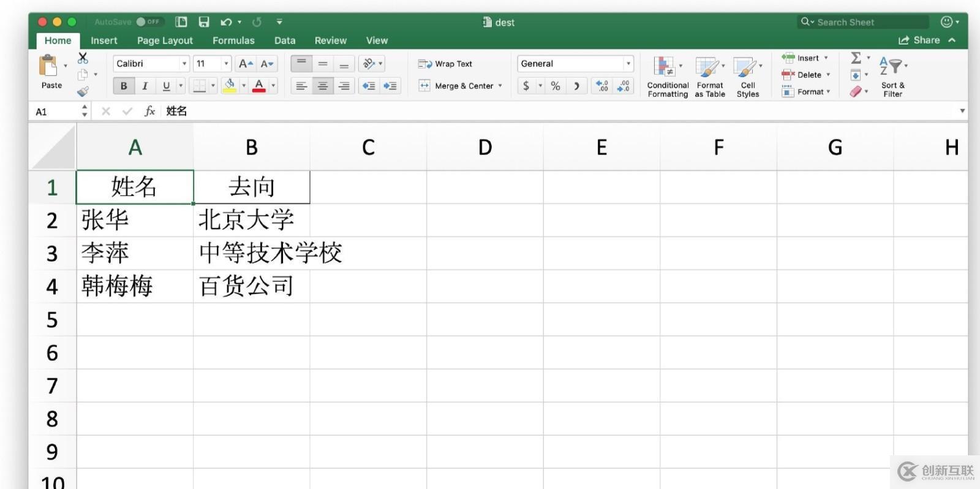Expand the Format cells dropdown
The width and height of the screenshot is (980, 489).
coord(828,92)
